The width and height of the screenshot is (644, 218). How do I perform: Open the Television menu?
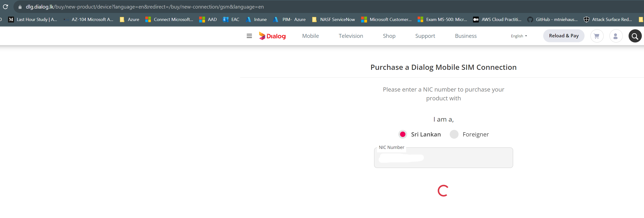coord(351,36)
